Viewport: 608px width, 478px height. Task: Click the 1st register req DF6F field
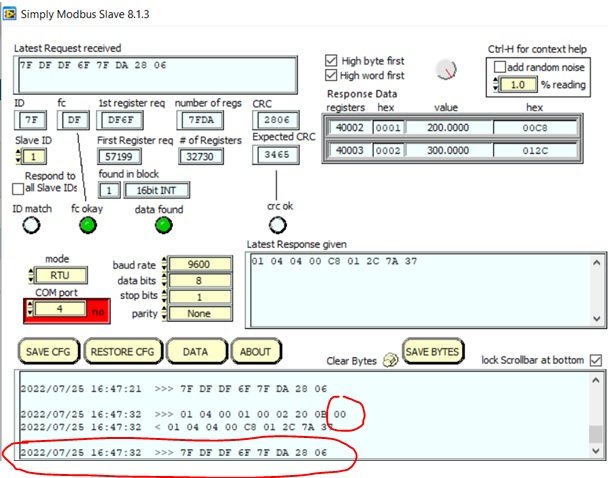pyautogui.click(x=120, y=120)
